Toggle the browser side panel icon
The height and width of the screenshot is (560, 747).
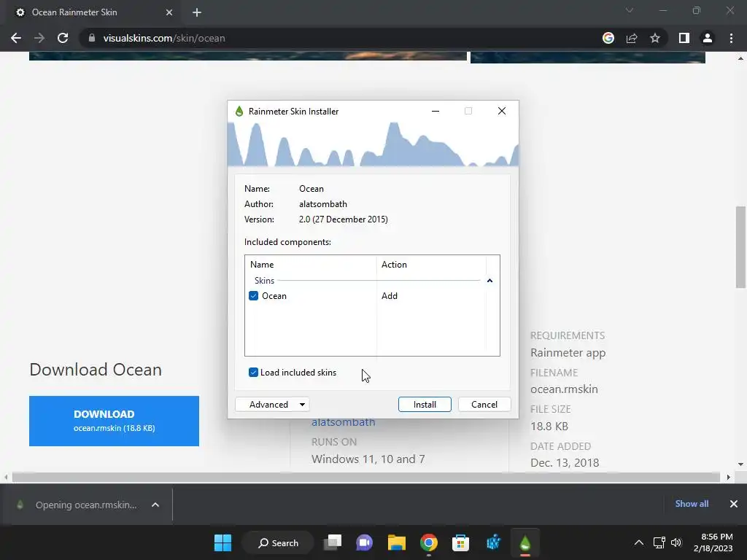(684, 38)
